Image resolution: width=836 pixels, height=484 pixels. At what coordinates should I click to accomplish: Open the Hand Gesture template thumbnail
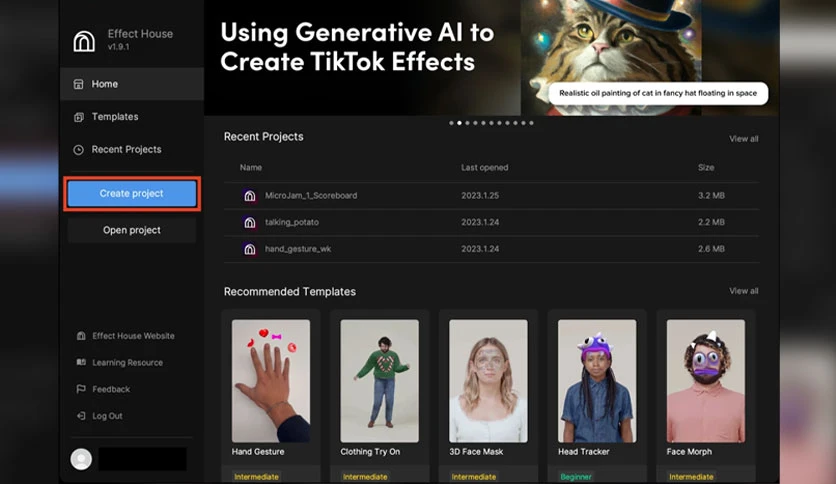(271, 381)
